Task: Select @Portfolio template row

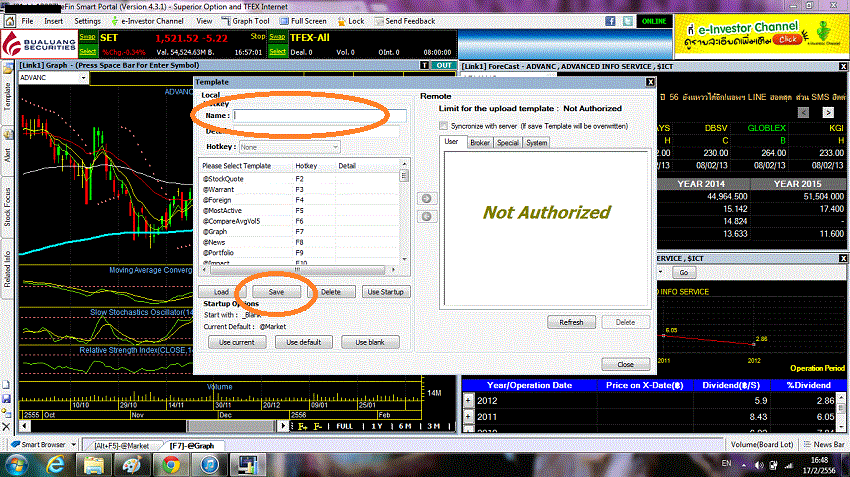Action: (x=301, y=253)
